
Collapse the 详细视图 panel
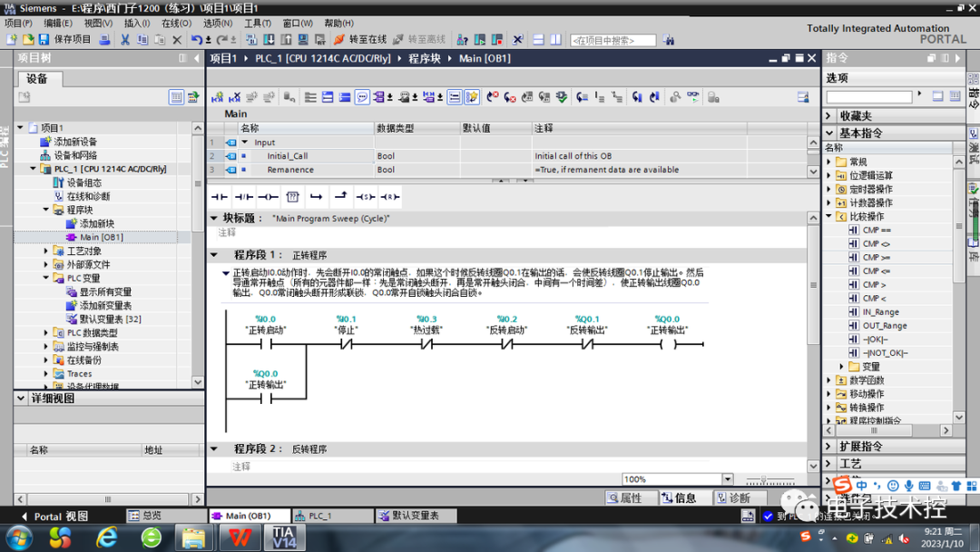click(x=21, y=399)
